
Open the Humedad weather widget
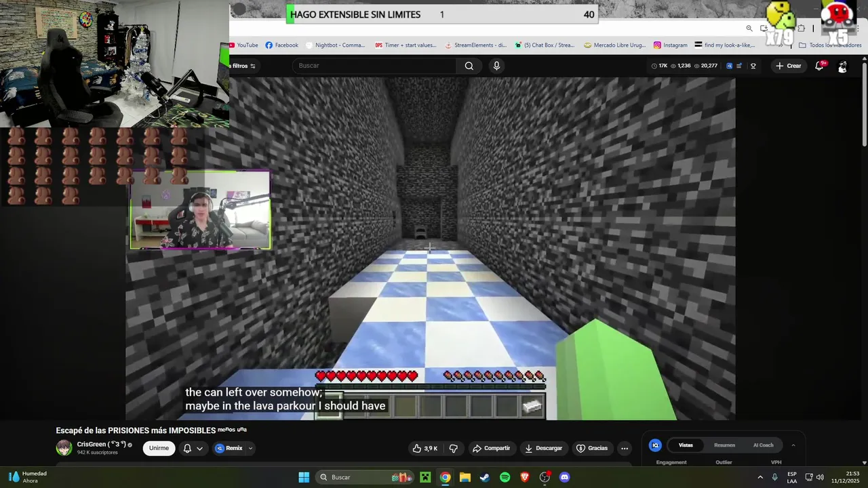[27, 477]
